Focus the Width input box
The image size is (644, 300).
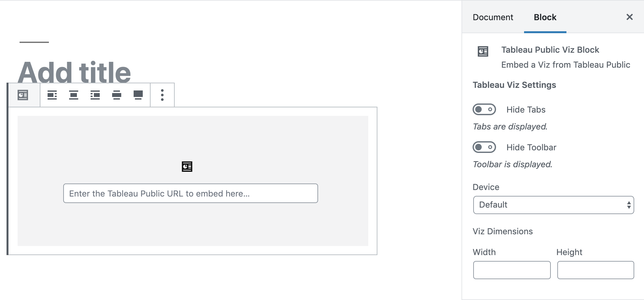(512, 270)
